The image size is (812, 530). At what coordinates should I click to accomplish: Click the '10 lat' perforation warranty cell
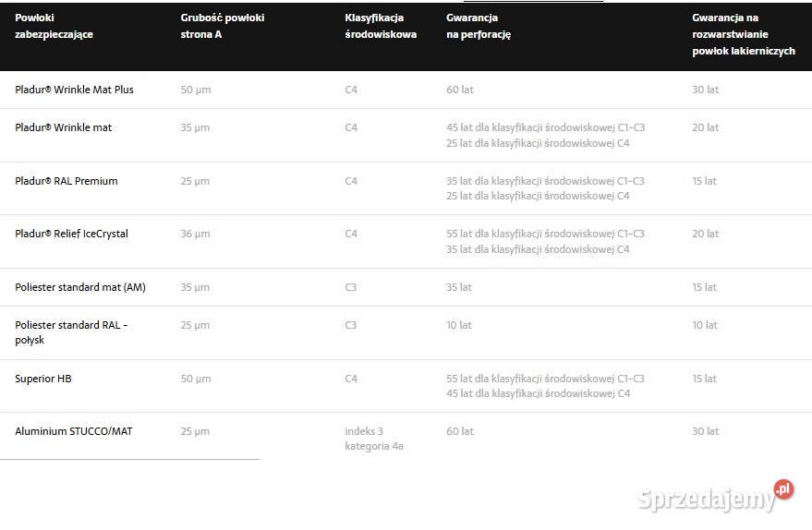click(x=458, y=325)
